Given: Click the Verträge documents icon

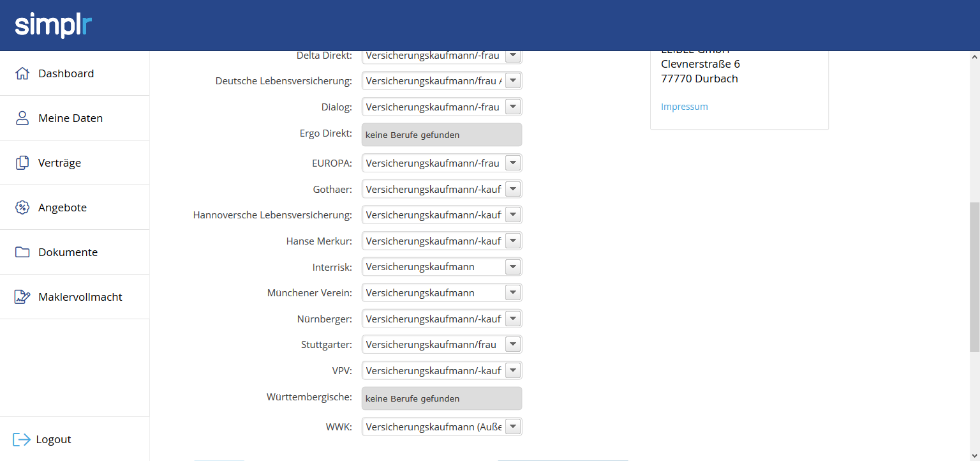Looking at the screenshot, I should point(22,163).
